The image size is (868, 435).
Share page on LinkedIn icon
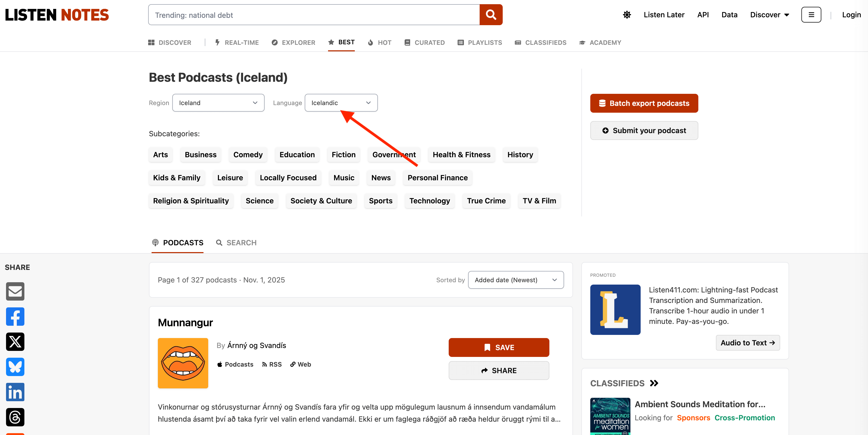(x=15, y=392)
